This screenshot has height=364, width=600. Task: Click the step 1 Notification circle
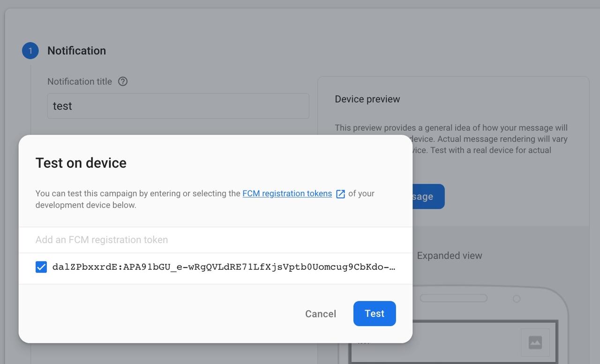coord(30,51)
